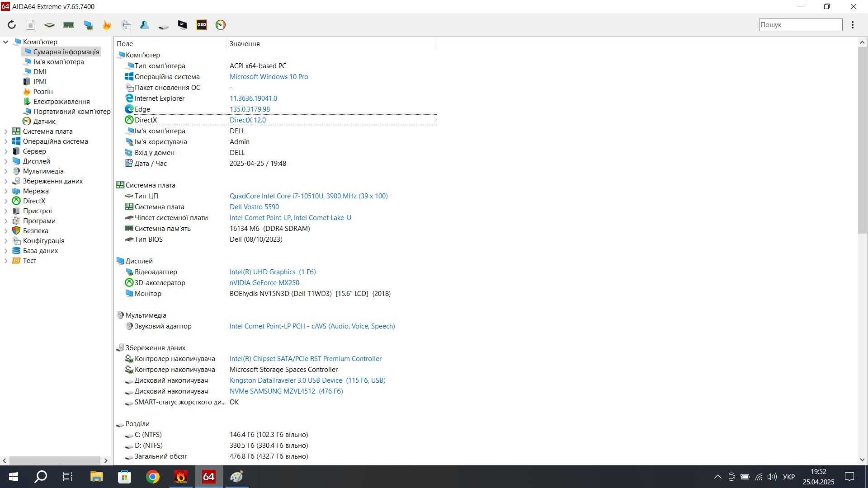Click the Поле column header
The width and height of the screenshot is (868, 488).
coord(170,44)
